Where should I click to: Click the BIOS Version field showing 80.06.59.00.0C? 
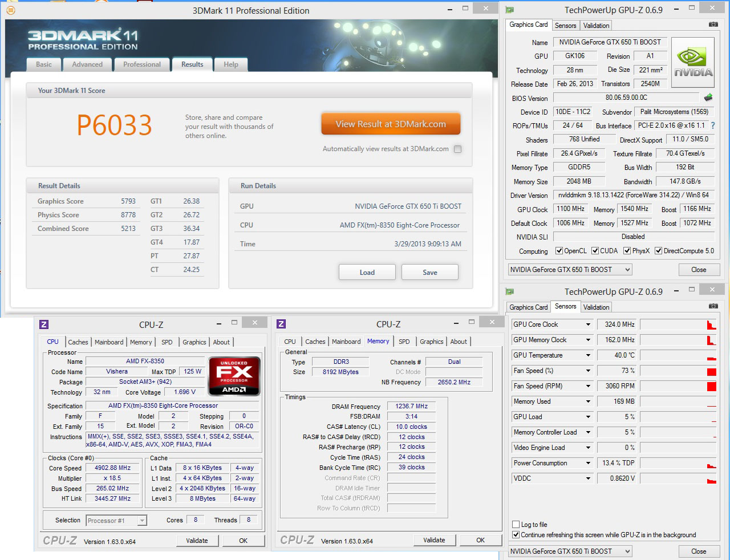pyautogui.click(x=626, y=98)
